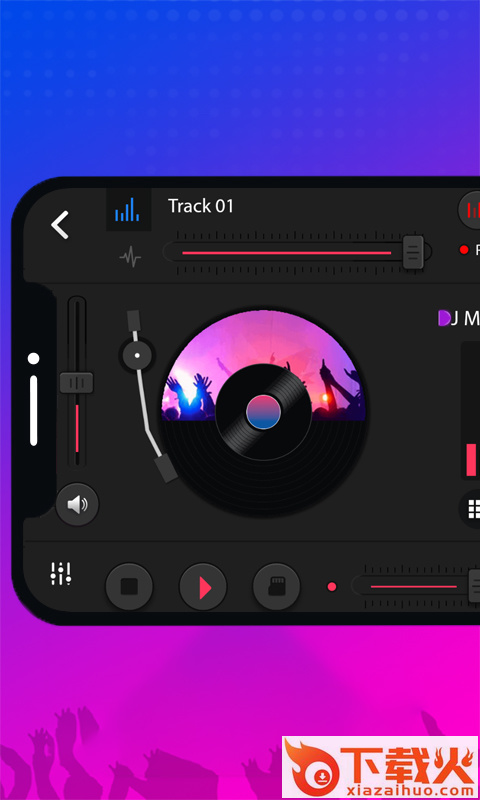Click the red equalizer button at top right
Viewport: 480px width, 800px height.
470,210
